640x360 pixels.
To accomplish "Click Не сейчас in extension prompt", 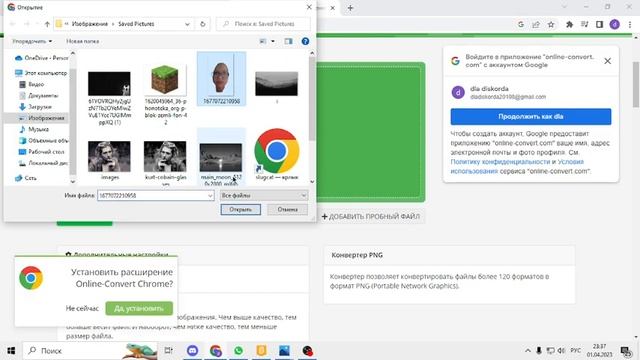I will (x=82, y=309).
